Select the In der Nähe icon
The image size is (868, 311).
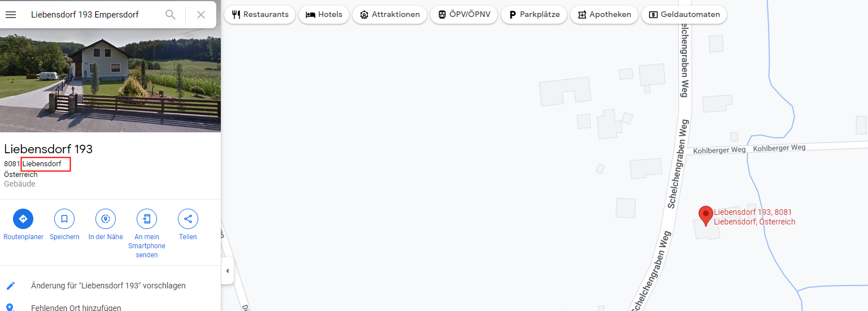click(x=106, y=219)
